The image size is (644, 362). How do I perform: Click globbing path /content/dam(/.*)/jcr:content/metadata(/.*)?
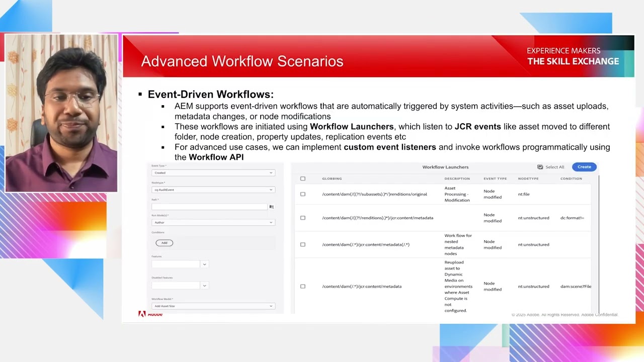click(366, 244)
